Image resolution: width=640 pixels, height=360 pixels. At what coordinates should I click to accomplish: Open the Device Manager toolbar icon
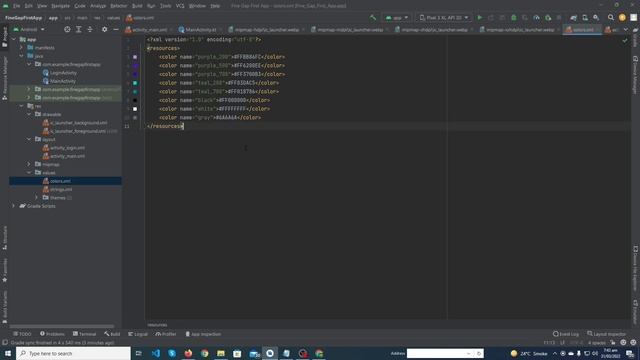585,18
